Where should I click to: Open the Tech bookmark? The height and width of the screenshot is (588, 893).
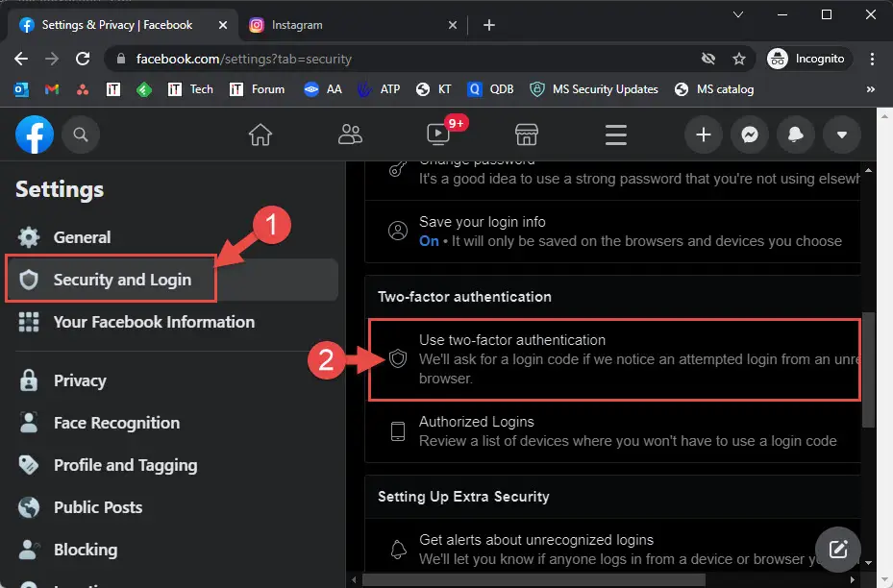pyautogui.click(x=190, y=89)
